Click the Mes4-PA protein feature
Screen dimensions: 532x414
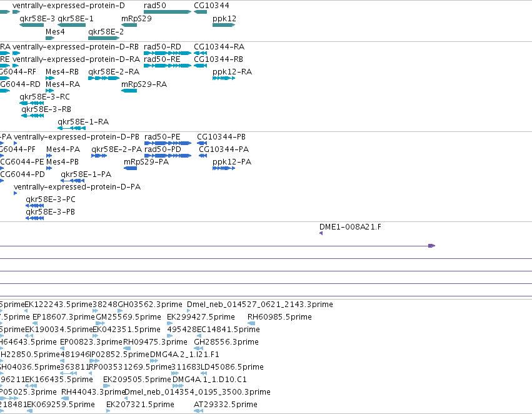[x=49, y=156]
